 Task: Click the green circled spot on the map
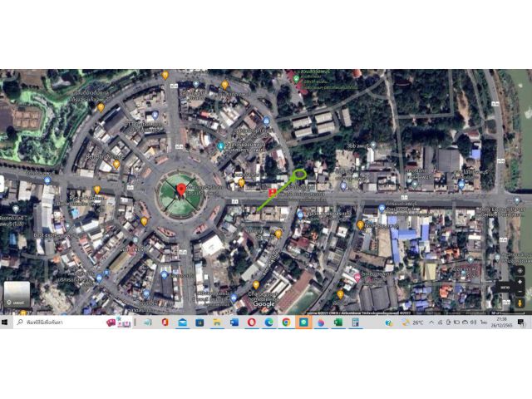point(299,175)
